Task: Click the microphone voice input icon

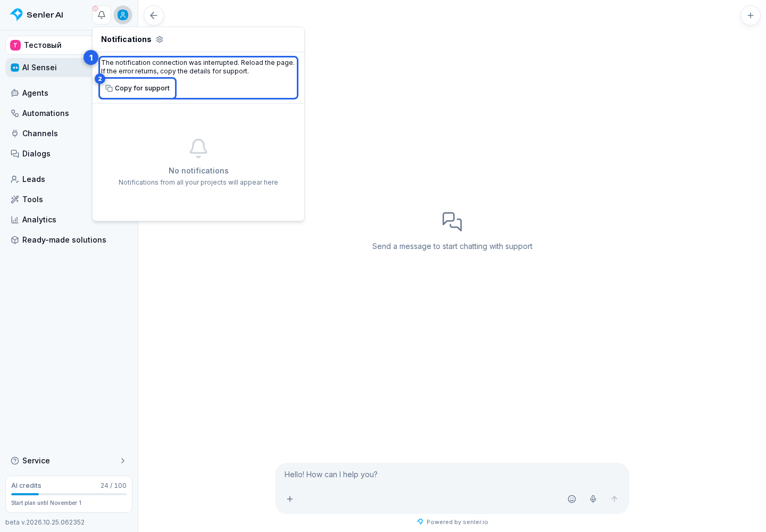Action: pyautogui.click(x=593, y=499)
